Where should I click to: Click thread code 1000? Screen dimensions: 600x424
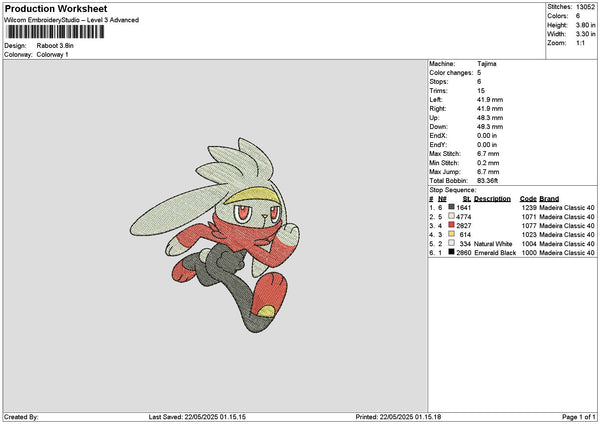click(x=529, y=253)
